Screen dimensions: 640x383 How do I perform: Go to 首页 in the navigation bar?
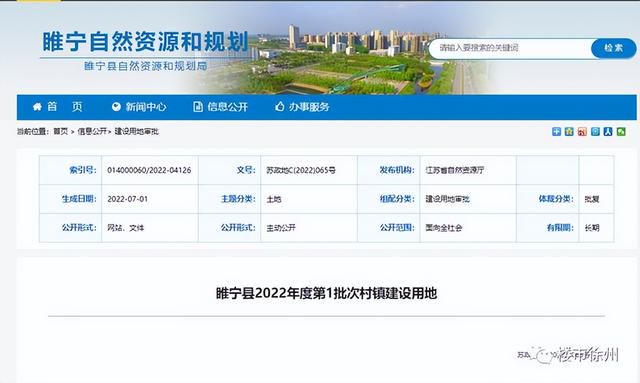click(x=65, y=107)
